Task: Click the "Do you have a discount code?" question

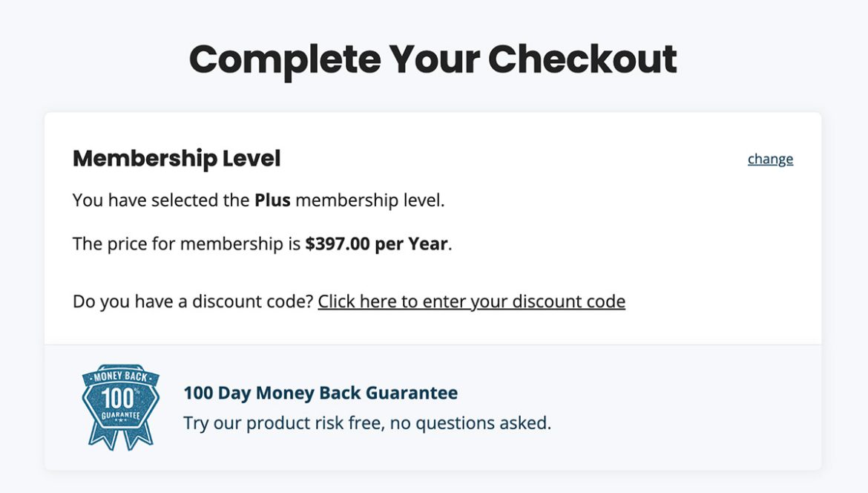Action: pos(191,301)
